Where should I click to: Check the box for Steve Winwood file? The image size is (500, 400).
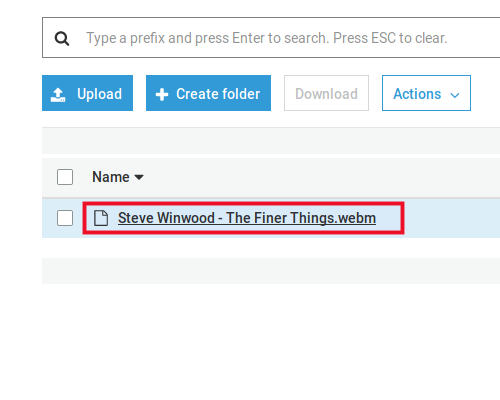click(65, 218)
